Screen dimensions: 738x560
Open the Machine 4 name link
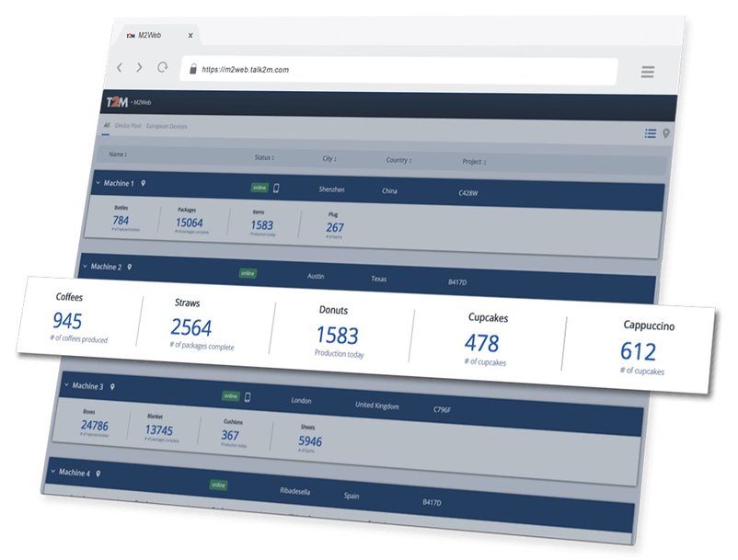(75, 473)
